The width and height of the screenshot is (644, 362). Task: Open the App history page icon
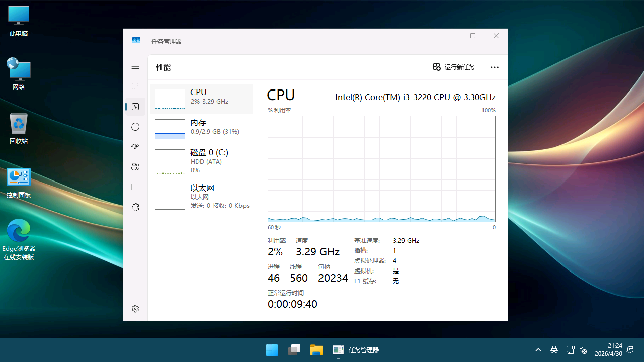(135, 127)
